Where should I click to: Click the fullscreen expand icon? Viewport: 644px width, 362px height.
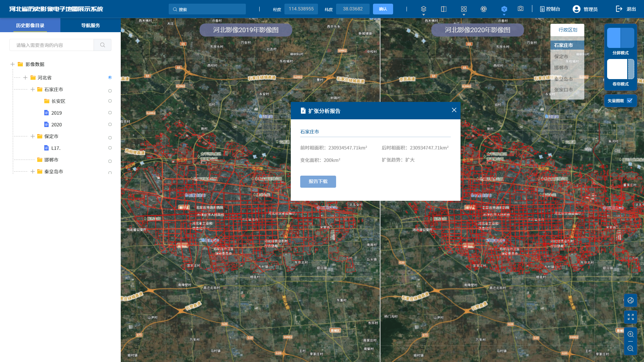(x=630, y=317)
